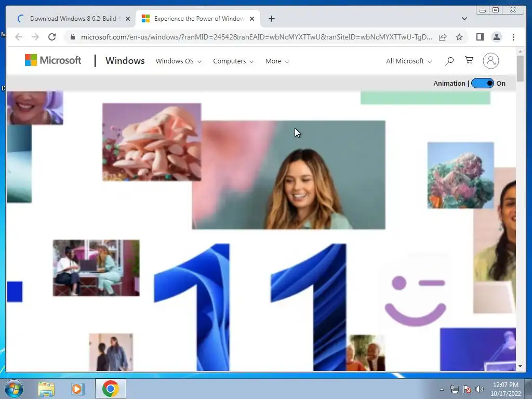This screenshot has height=399, width=532.
Task: Expand Computers menu
Action: click(233, 61)
